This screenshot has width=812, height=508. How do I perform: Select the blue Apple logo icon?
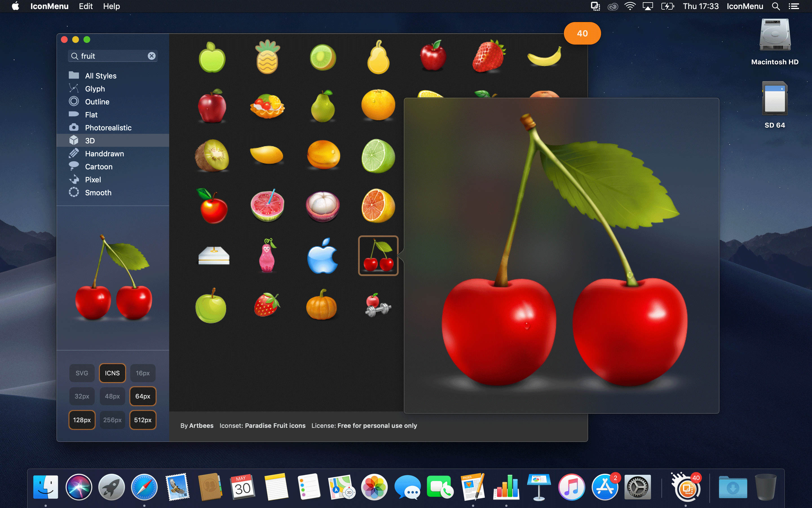pos(323,255)
